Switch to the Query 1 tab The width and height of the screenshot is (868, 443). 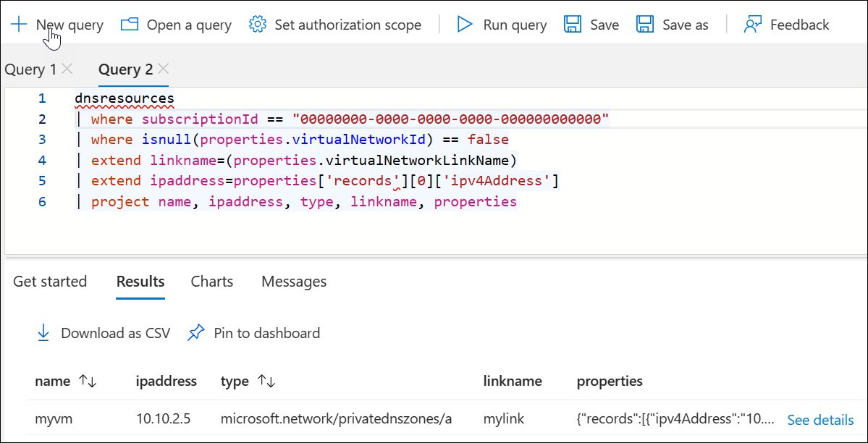pos(30,69)
